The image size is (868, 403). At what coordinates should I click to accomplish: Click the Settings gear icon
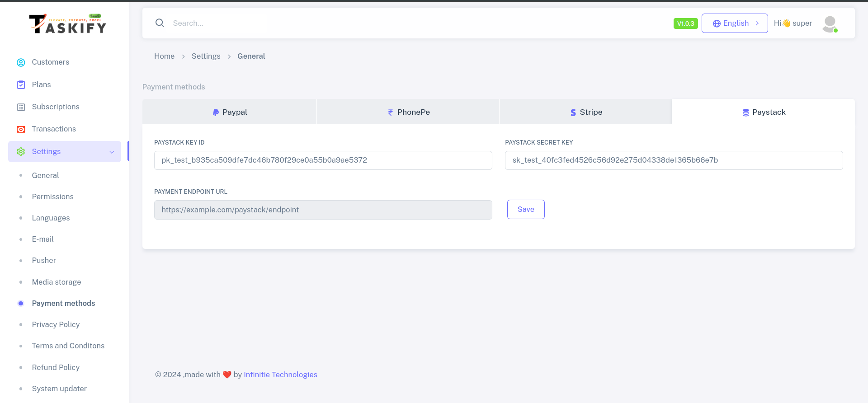[21, 152]
